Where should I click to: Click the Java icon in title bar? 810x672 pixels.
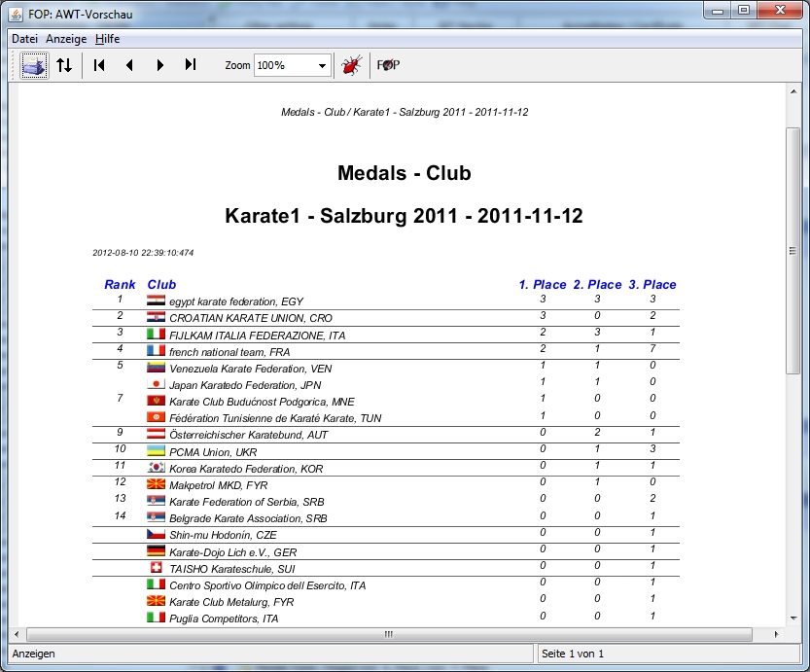point(16,14)
